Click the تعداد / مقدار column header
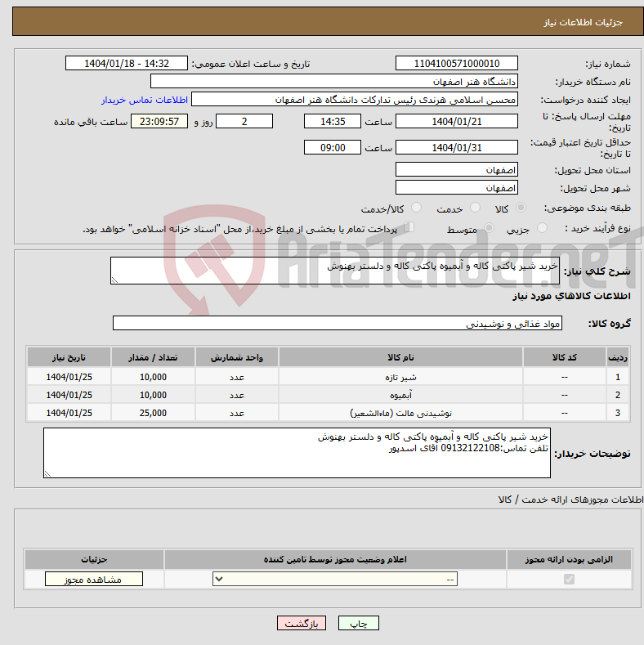The width and height of the screenshot is (644, 645). 153,357
